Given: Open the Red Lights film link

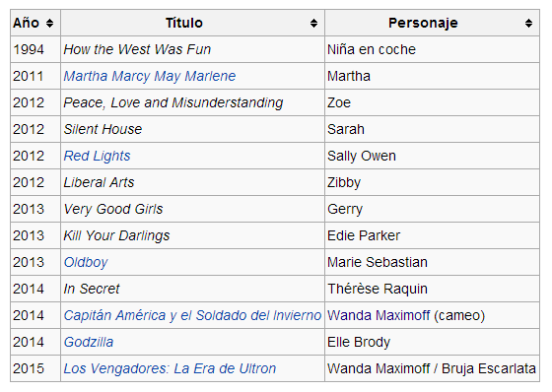Looking at the screenshot, I should [x=97, y=156].
